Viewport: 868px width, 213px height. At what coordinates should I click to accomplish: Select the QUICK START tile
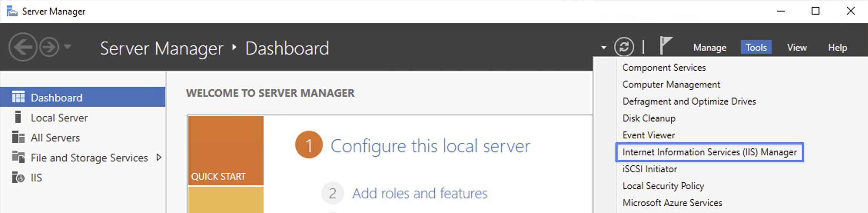pyautogui.click(x=226, y=150)
